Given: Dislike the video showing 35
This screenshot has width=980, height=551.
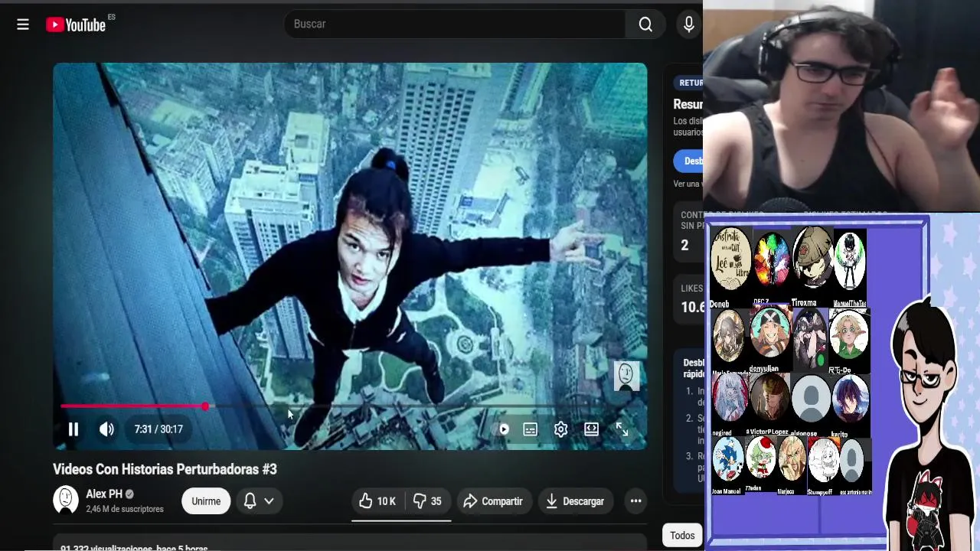Looking at the screenshot, I should (427, 501).
